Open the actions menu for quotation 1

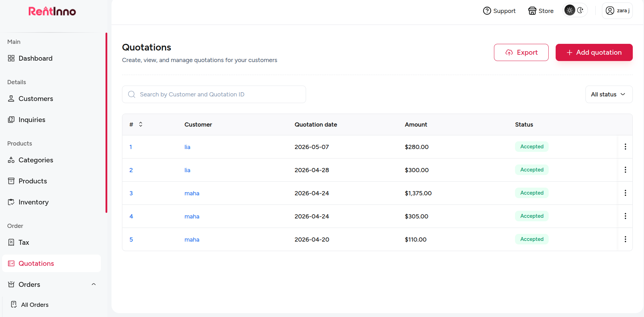pyautogui.click(x=625, y=147)
